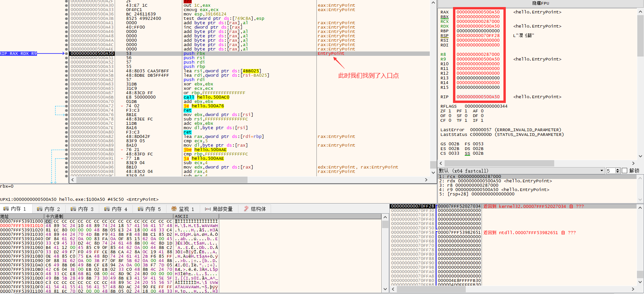Toggle breakpoint dot at address 0000000000500A91
Image resolution: width=644 pixels, height=294 pixels.
[x=66, y=158]
